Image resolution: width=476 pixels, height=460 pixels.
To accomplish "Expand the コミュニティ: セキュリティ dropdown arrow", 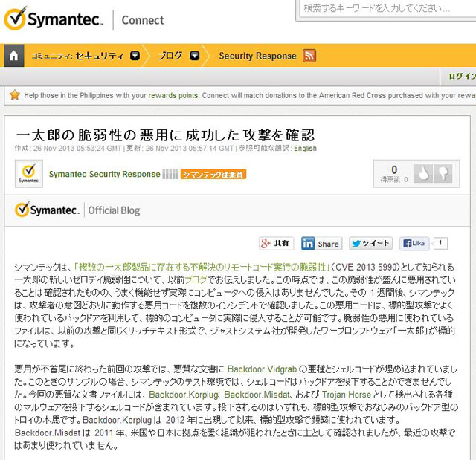I will click(x=135, y=56).
